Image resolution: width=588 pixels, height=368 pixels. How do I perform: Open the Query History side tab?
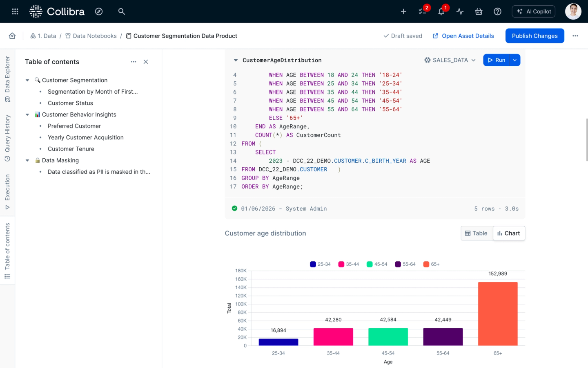pos(7,138)
